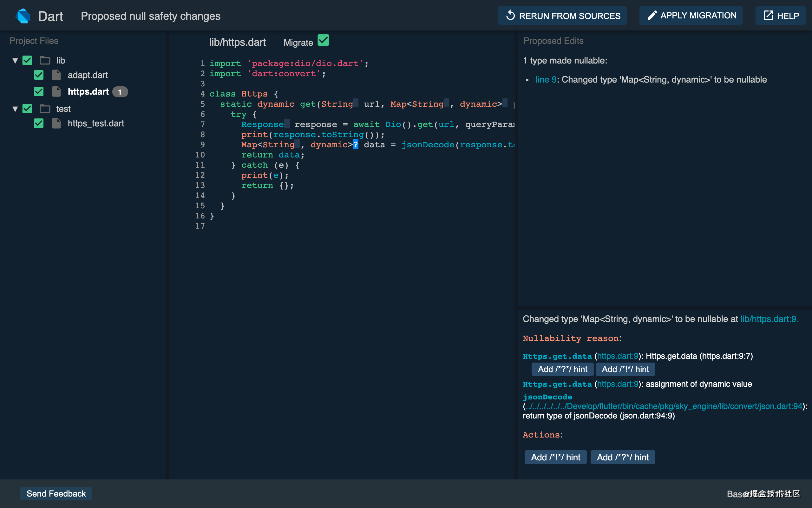Click the Send Feedback button
Image resolution: width=812 pixels, height=508 pixels.
pyautogui.click(x=56, y=493)
